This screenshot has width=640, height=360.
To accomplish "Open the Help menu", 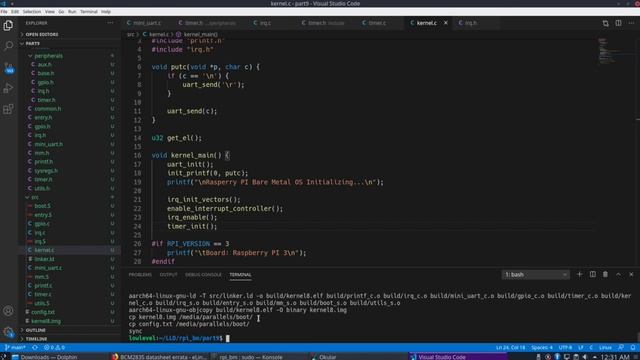I will pyautogui.click(x=106, y=12).
